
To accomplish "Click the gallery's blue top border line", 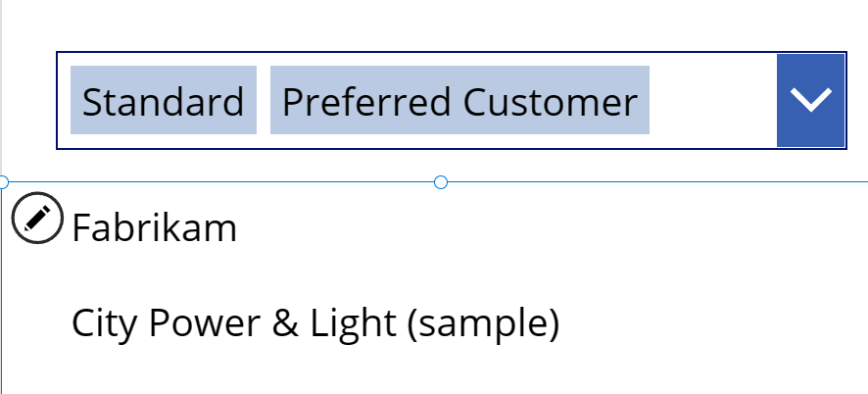I will pos(653,181).
